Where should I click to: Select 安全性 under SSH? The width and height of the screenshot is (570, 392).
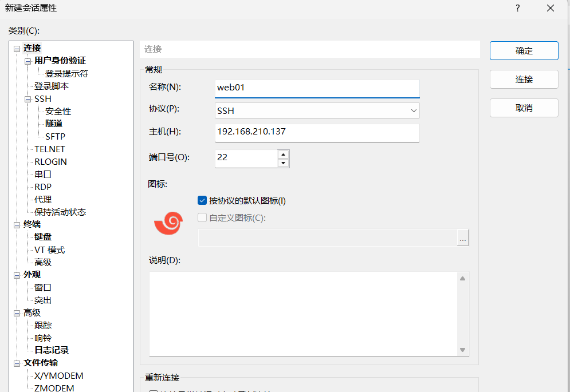(x=58, y=111)
